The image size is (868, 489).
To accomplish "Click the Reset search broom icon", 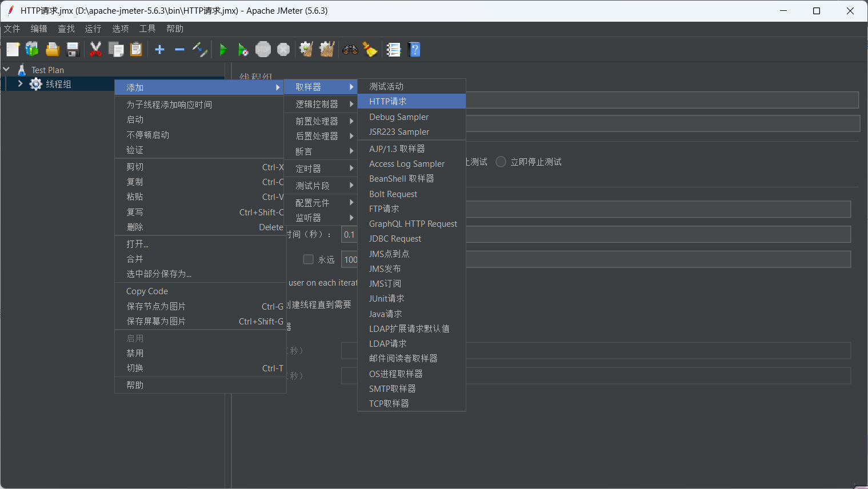I will 370,50.
